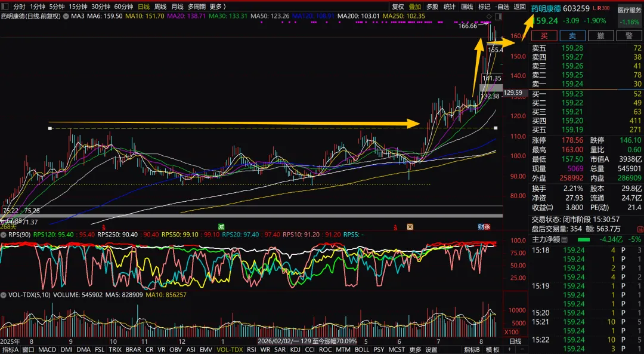Screen dimensions: 644x354
Task: Select the MACD indicator tab
Action: tap(47, 349)
